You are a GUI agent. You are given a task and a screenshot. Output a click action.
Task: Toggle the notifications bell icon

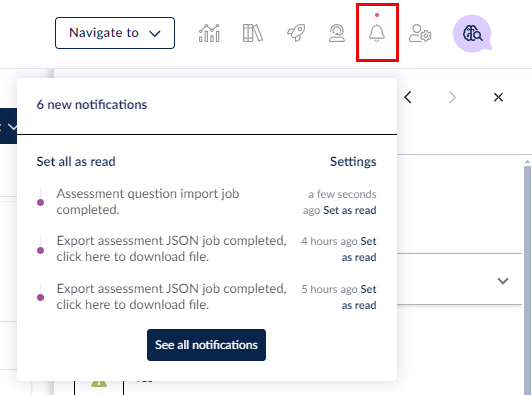click(x=377, y=33)
